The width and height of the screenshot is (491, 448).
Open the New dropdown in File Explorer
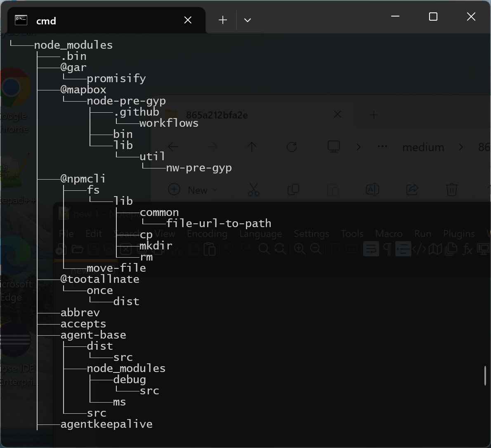[x=193, y=190]
